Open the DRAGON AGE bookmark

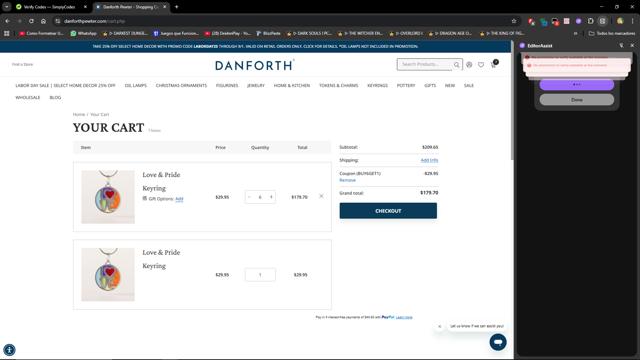click(x=451, y=33)
